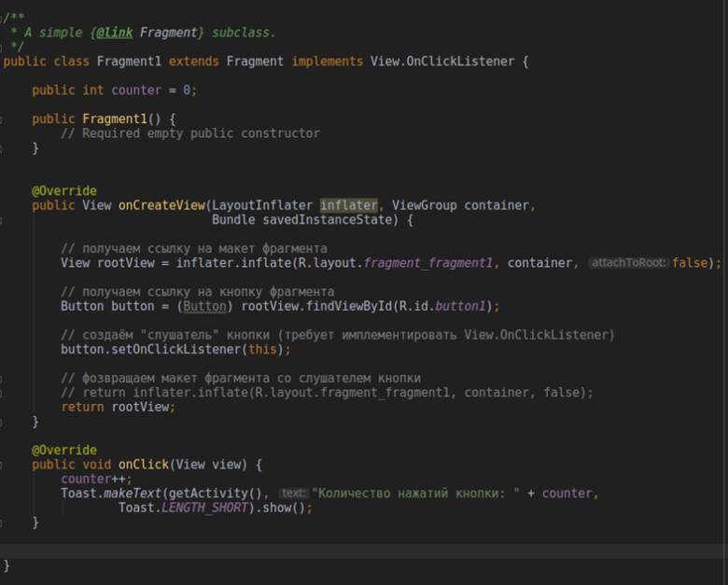Click the .show() call
The height and width of the screenshot is (585, 728).
tap(280, 508)
